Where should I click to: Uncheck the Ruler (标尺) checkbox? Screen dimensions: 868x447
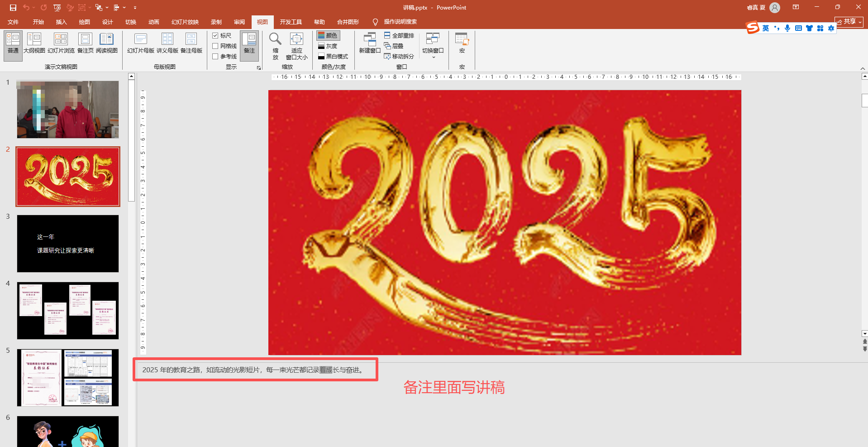[x=215, y=35]
